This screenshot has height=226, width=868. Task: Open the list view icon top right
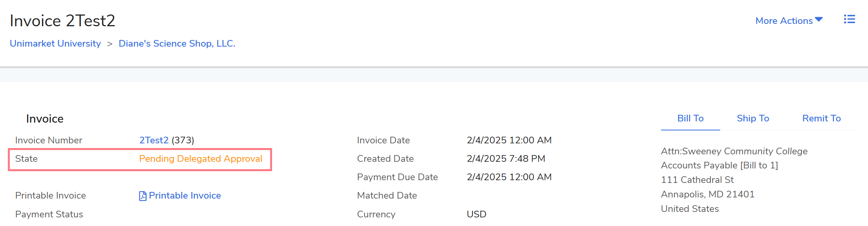click(x=849, y=20)
